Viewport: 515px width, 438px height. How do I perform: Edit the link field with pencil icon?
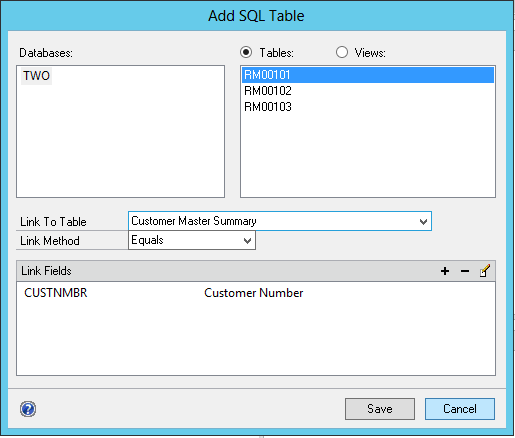pos(485,271)
